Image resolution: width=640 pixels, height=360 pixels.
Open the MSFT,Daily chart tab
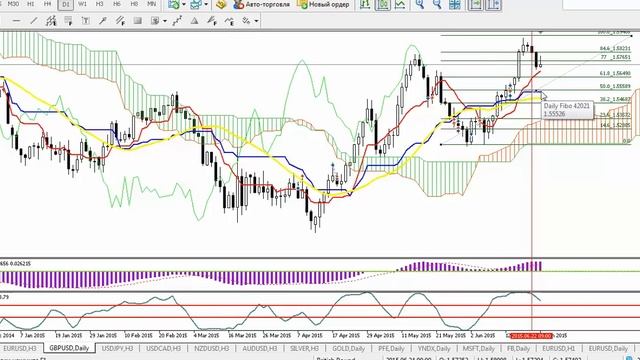478,348
